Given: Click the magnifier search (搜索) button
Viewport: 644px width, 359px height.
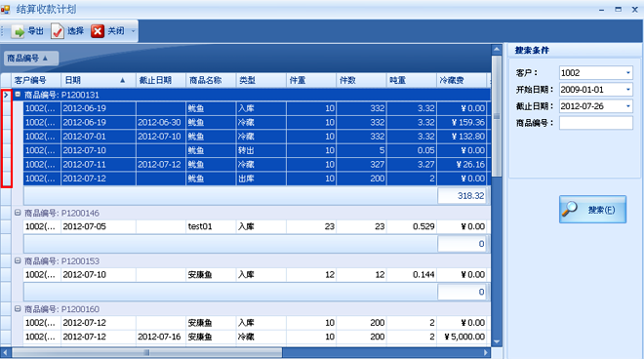Looking at the screenshot, I should tap(592, 210).
